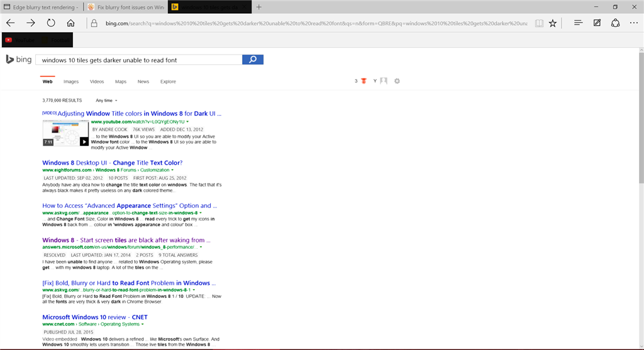
Task: Open a new tab with plus
Action: [x=258, y=7]
